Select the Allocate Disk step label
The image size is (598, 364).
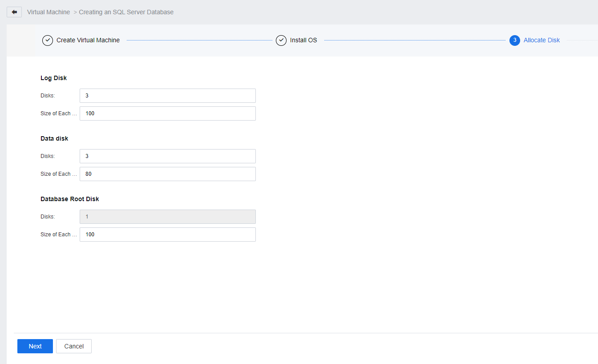541,40
